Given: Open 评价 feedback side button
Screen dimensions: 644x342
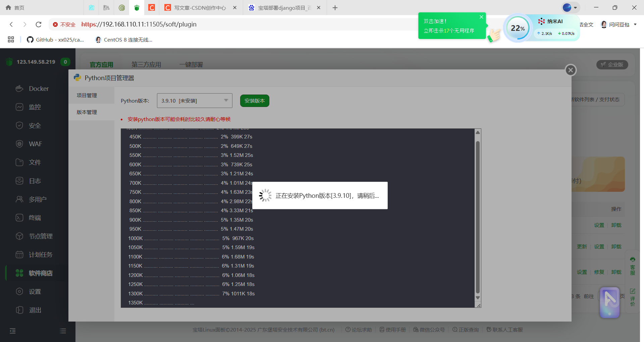Looking at the screenshot, I should 633,297.
